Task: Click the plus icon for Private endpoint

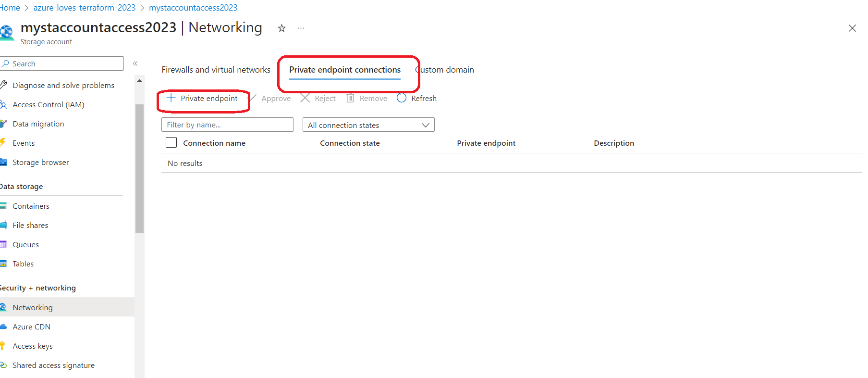Action: tap(171, 98)
